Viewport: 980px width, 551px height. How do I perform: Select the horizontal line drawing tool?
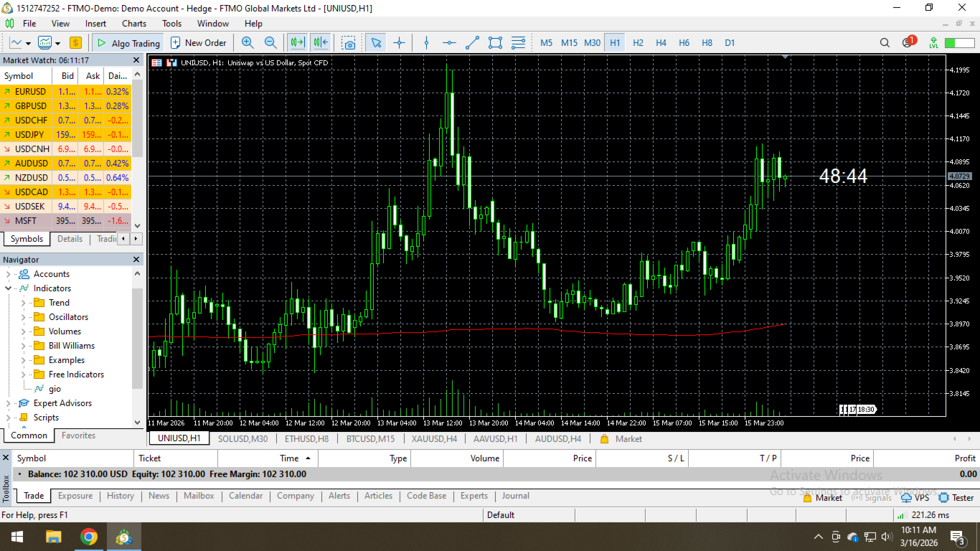click(x=449, y=43)
